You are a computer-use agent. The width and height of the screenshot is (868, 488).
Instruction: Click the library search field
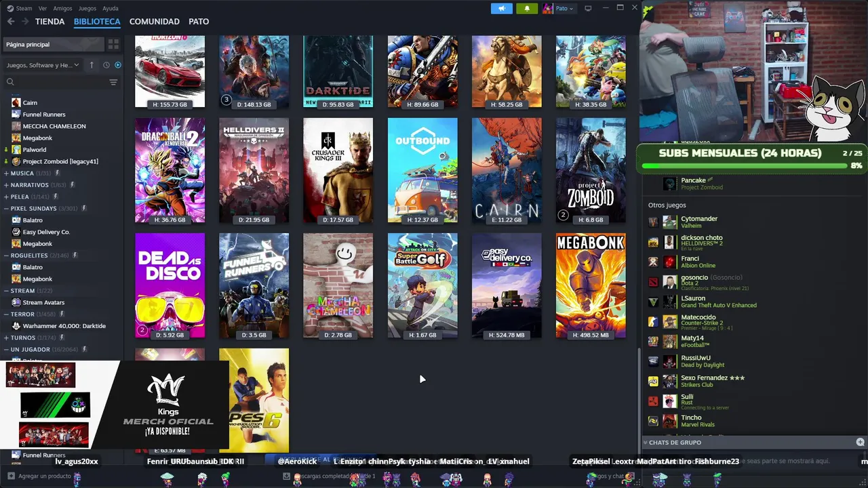coord(61,82)
